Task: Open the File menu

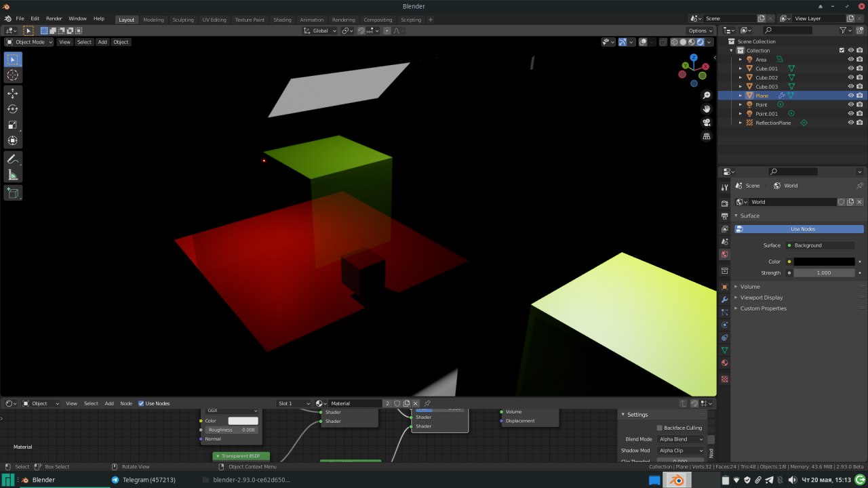Action: coord(20,19)
